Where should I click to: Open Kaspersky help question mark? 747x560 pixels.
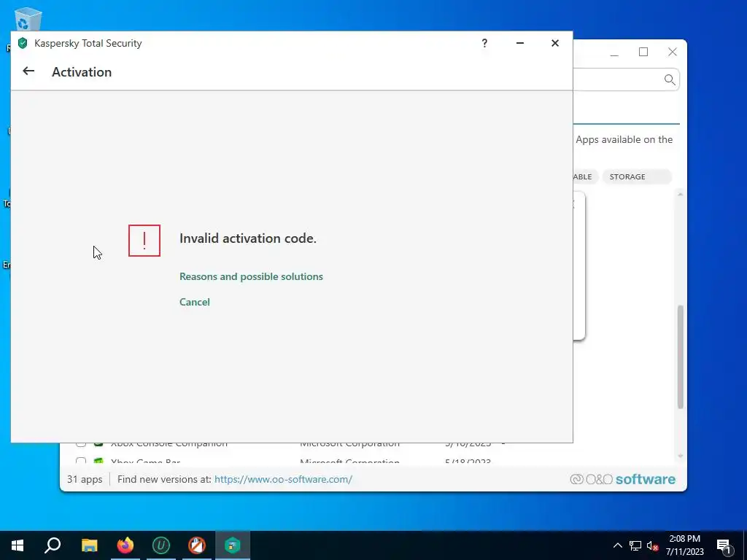[484, 43]
